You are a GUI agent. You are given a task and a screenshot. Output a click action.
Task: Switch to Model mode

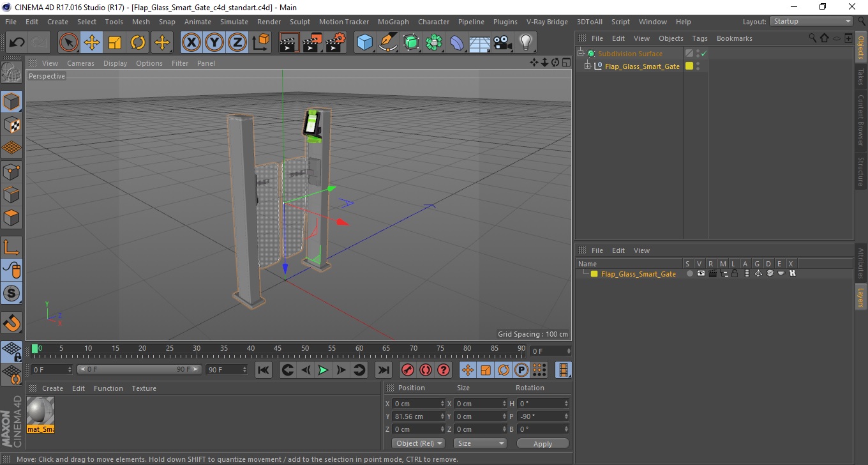pyautogui.click(x=11, y=102)
